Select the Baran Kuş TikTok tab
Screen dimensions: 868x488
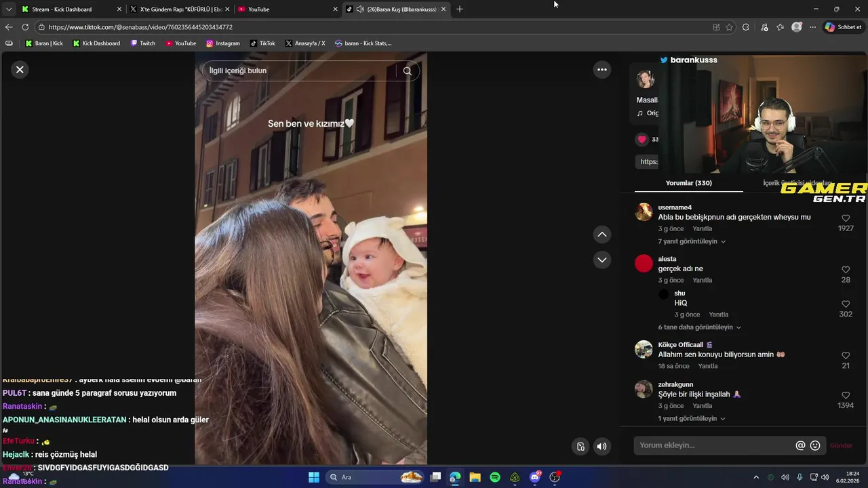click(x=397, y=9)
